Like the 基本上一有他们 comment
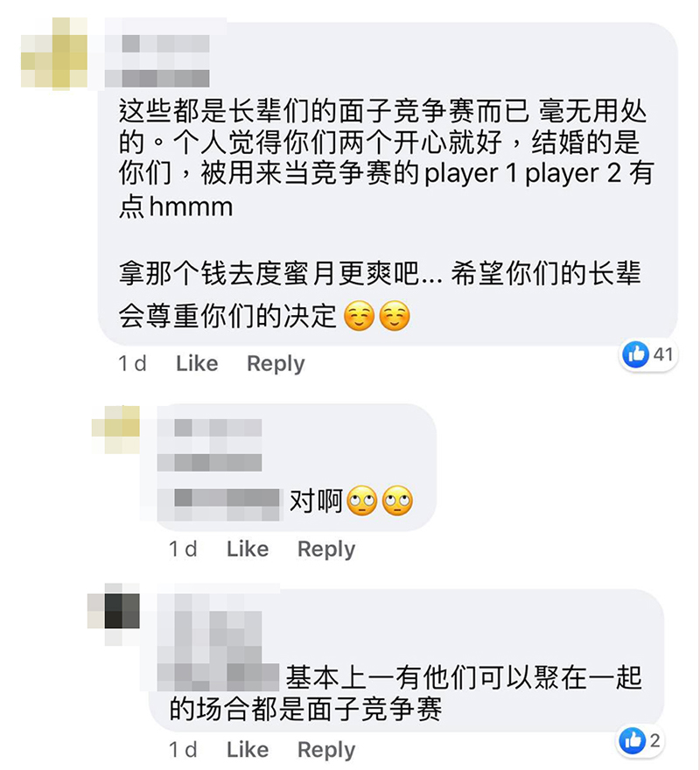The width and height of the screenshot is (700, 770). (248, 750)
